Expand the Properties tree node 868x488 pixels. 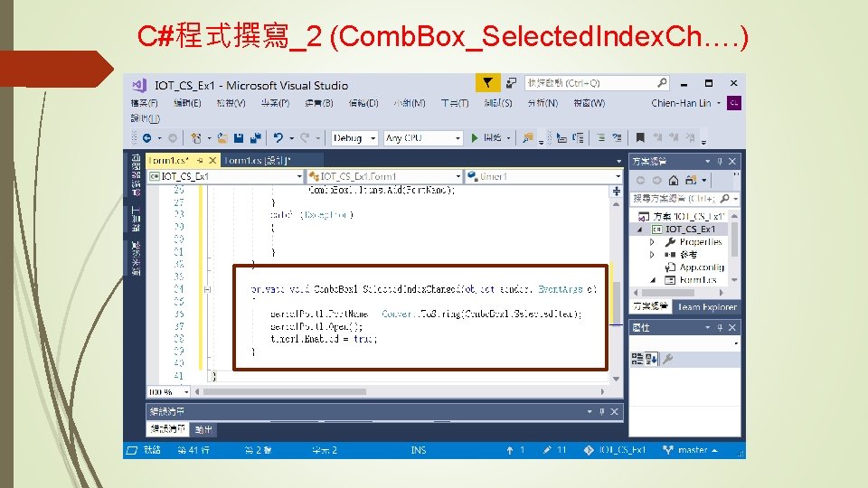click(x=652, y=242)
